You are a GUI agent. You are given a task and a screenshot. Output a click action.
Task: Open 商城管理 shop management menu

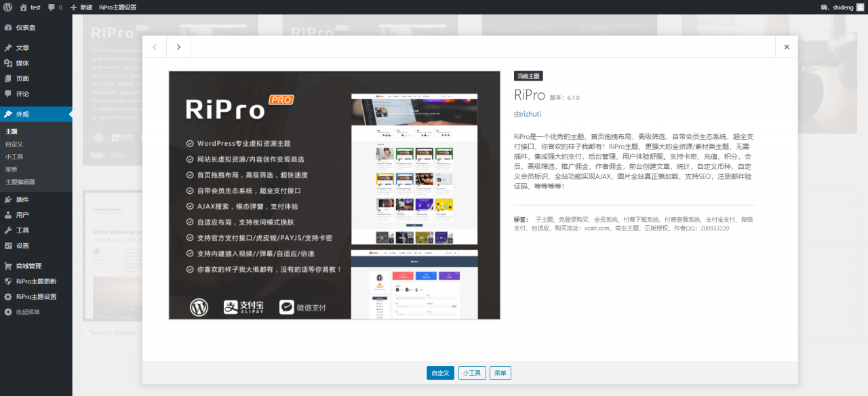pyautogui.click(x=36, y=266)
